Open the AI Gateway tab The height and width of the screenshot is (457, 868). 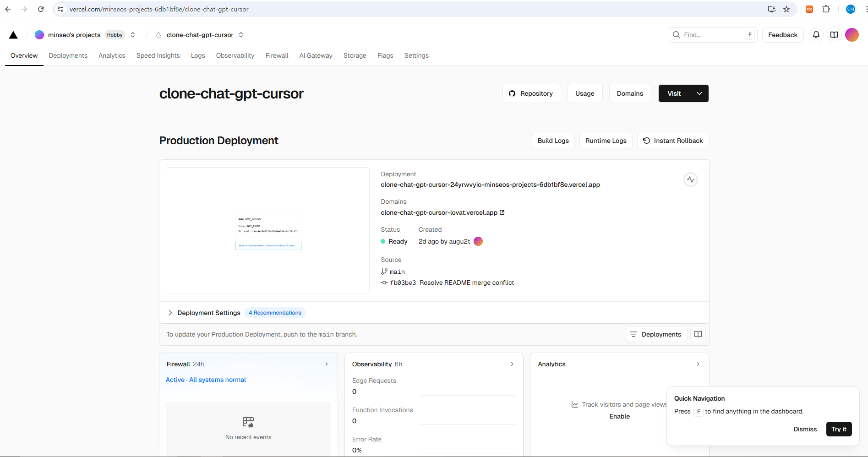coord(316,55)
